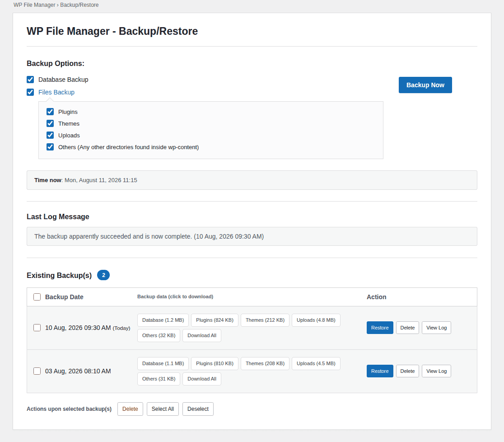The image size is (504, 442).
Task: Click the Others wp-content directories label
Action: [x=129, y=147]
